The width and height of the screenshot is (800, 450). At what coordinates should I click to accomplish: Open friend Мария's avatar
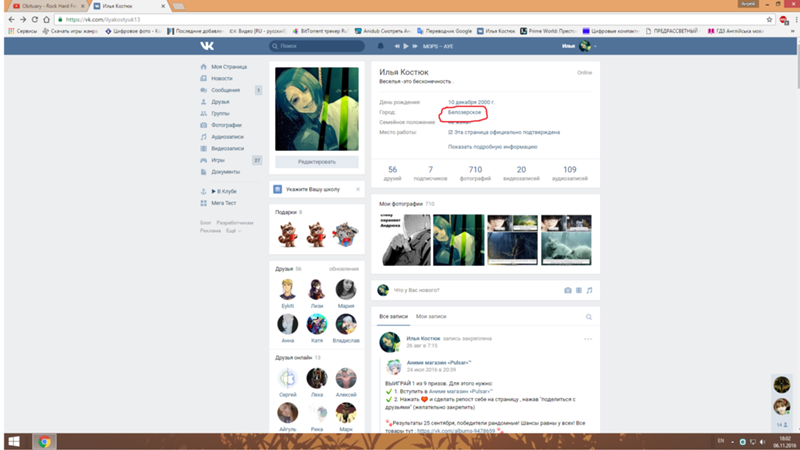tap(346, 289)
